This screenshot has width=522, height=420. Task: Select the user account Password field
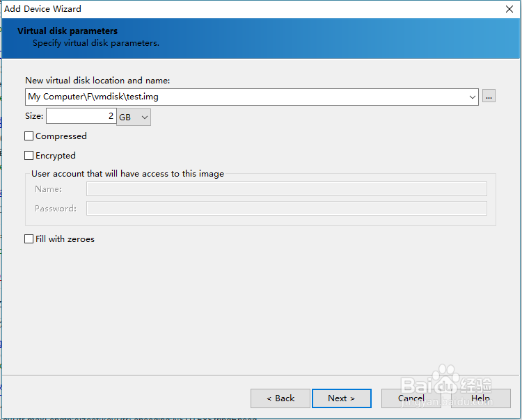pyautogui.click(x=286, y=209)
